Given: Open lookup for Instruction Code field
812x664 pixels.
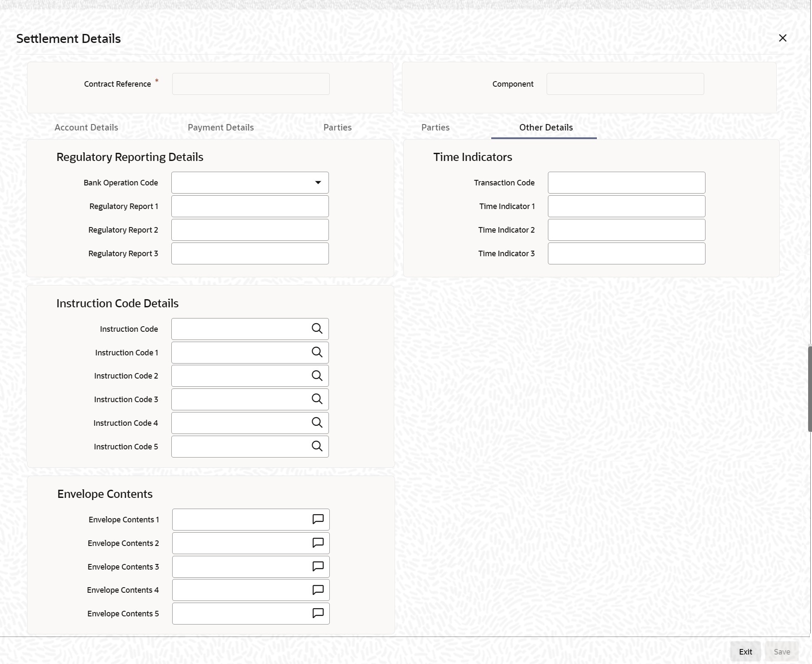Looking at the screenshot, I should (317, 329).
